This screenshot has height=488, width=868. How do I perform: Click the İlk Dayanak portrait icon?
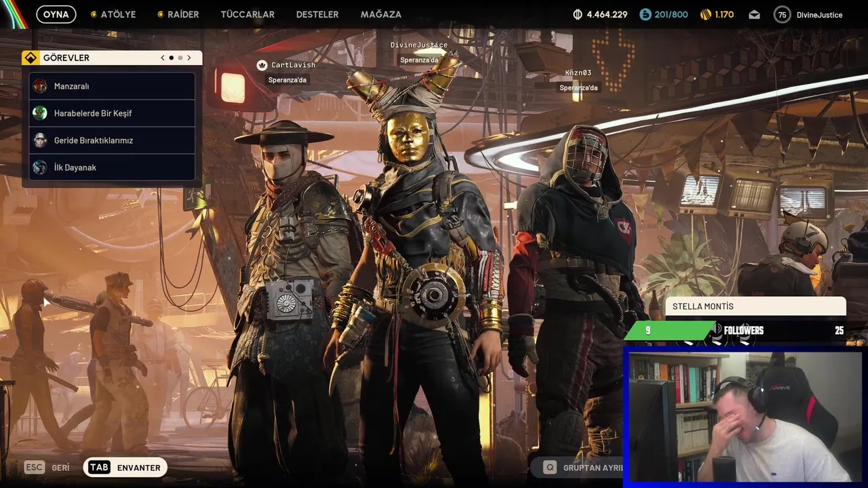(x=40, y=167)
